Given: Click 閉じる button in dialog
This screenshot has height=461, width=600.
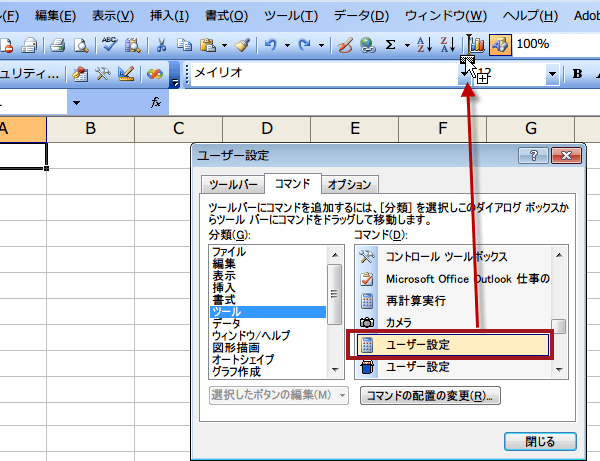Looking at the screenshot, I should pyautogui.click(x=540, y=441).
